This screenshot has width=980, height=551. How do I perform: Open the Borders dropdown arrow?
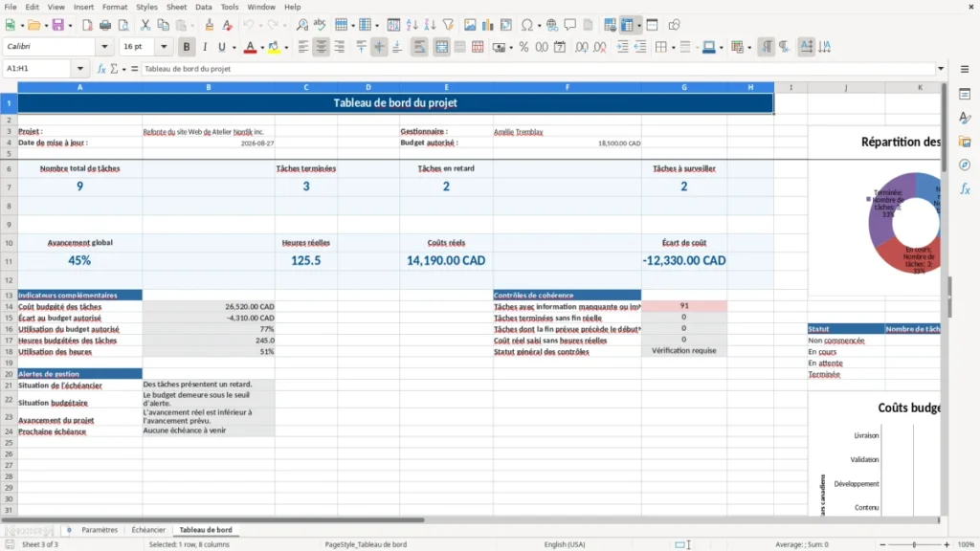click(673, 48)
